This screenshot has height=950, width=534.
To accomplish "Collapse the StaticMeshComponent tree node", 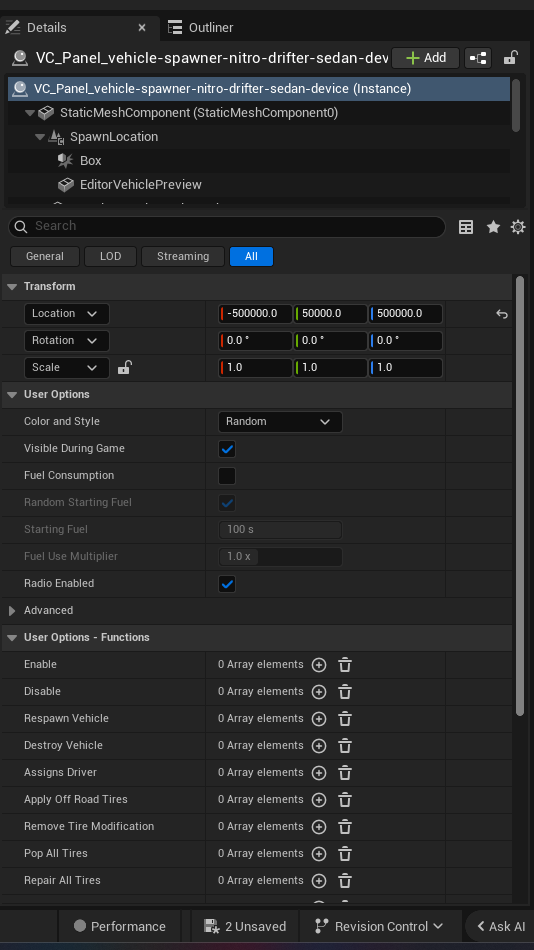I will point(30,113).
